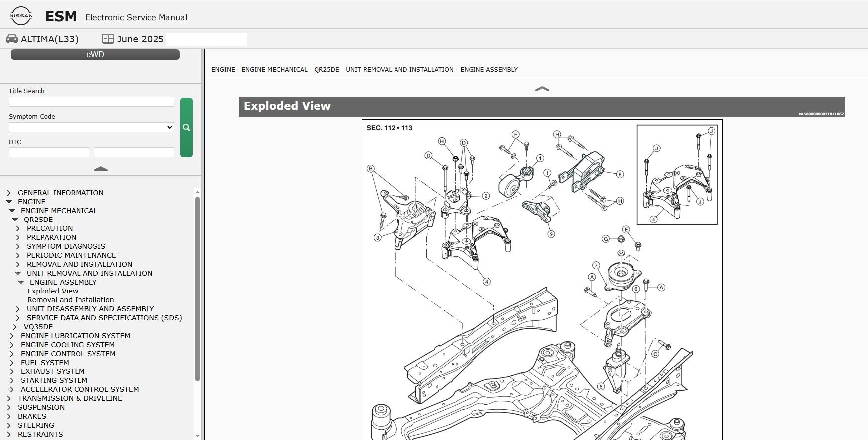The width and height of the screenshot is (868, 440).
Task: Click the breadcrumb path text
Action: click(364, 69)
